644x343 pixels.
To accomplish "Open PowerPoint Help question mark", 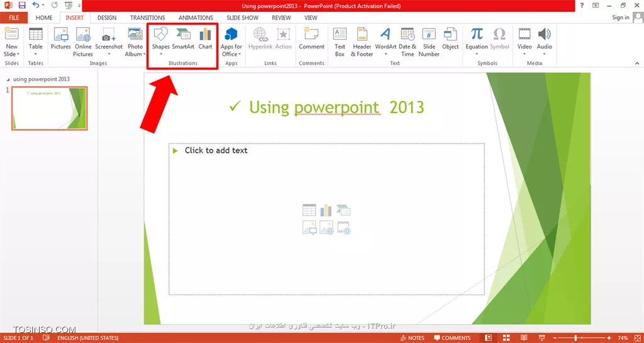I will pos(582,6).
